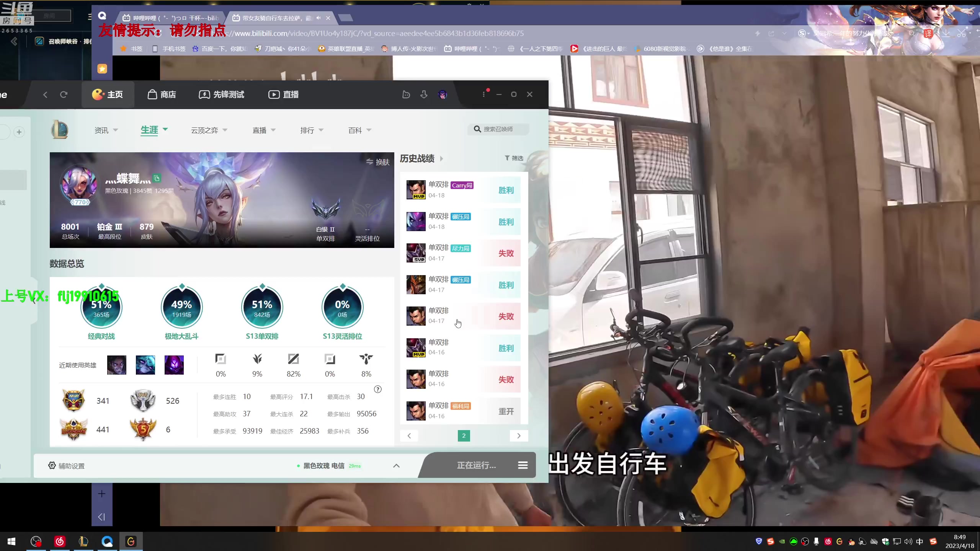Click the bottom lane position icon showing 0%
The width and height of the screenshot is (980, 551).
[330, 359]
